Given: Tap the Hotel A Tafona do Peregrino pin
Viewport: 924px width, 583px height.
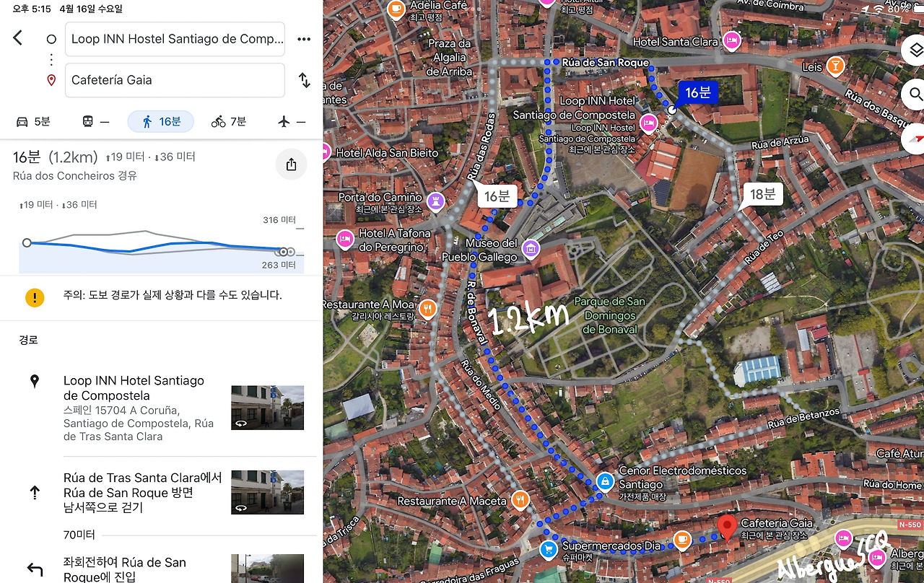Looking at the screenshot, I should [x=344, y=239].
